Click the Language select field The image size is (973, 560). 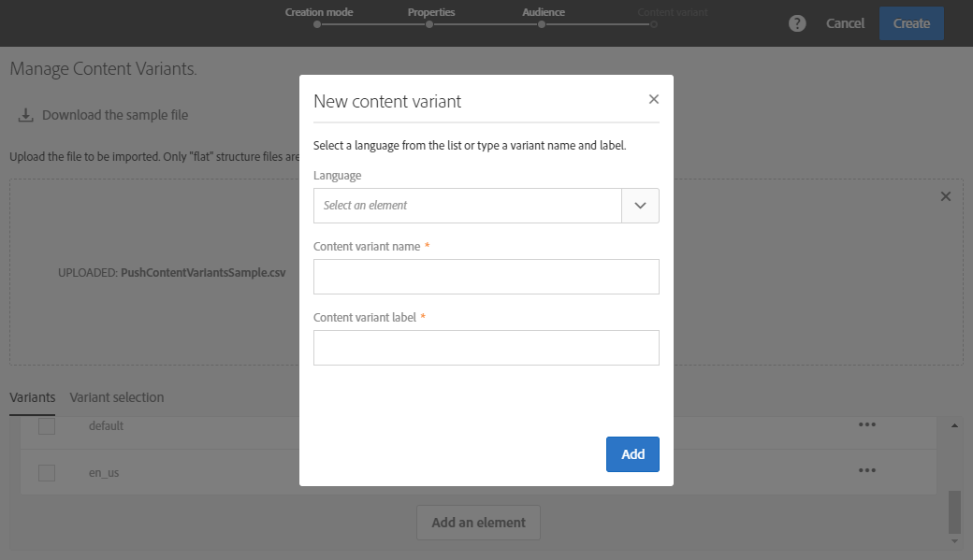pos(467,206)
